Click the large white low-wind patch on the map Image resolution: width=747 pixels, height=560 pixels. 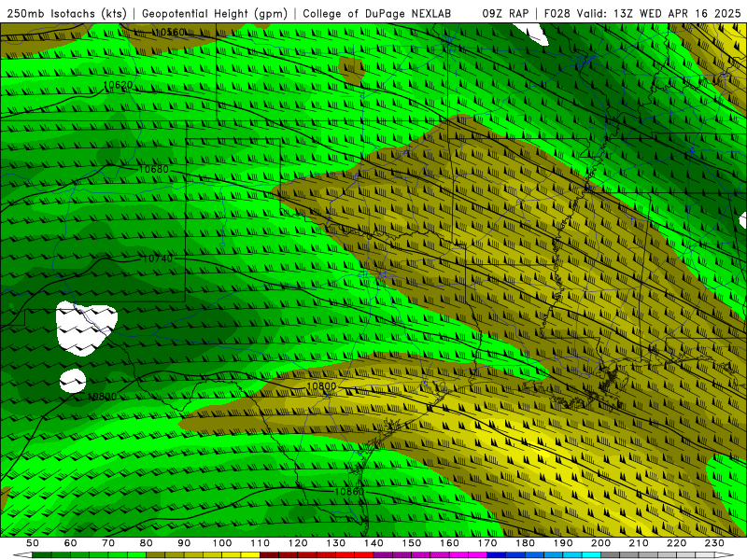[86, 329]
